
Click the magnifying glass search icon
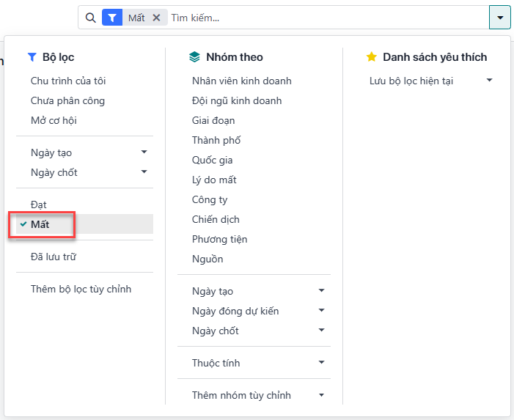click(x=90, y=18)
